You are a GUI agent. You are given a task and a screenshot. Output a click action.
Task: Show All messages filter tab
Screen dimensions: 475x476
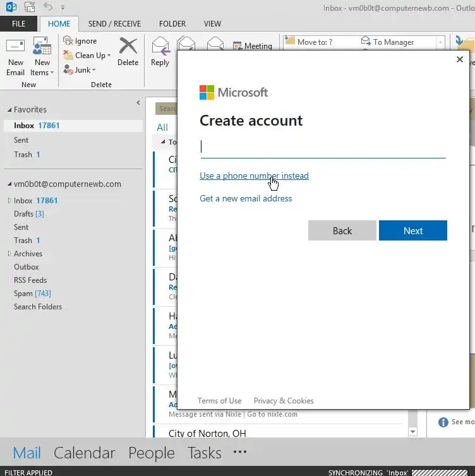162,127
